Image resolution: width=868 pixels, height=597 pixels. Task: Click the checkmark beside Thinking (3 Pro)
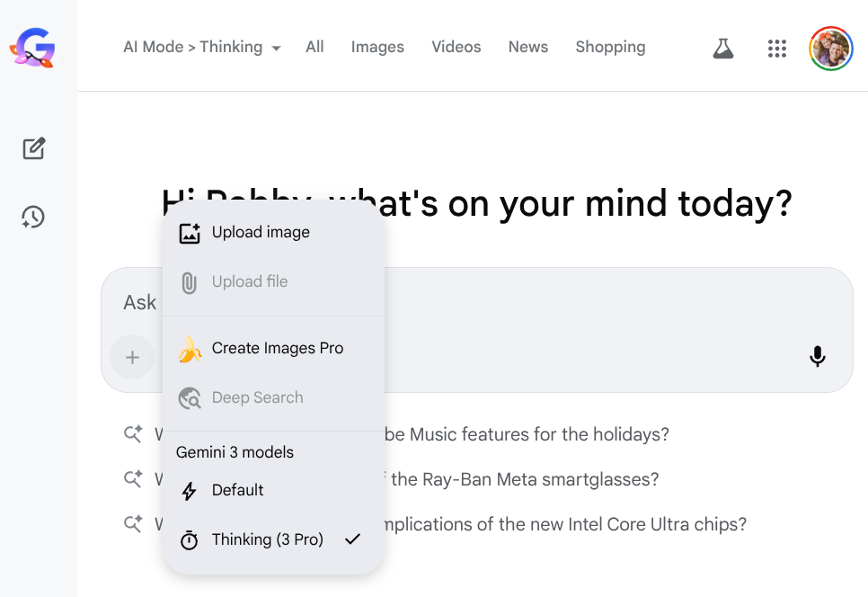click(x=352, y=539)
